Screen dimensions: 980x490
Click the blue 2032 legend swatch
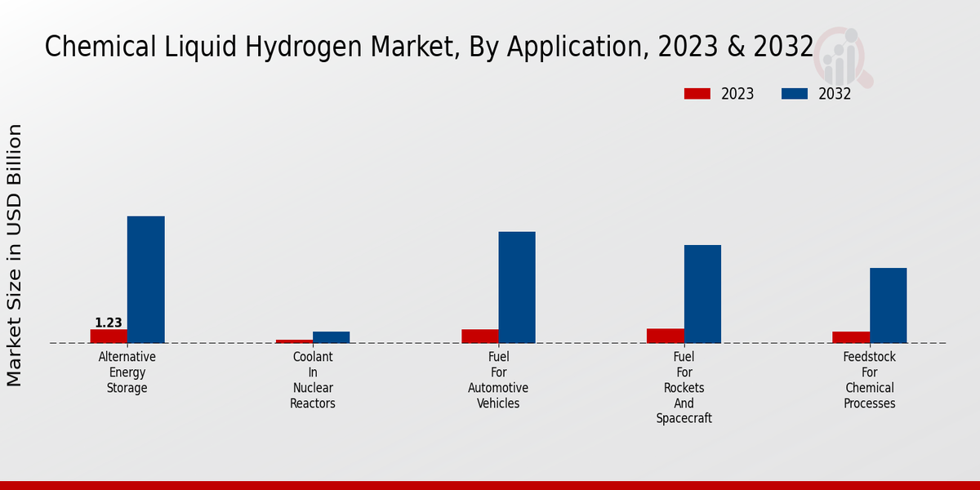coord(794,94)
